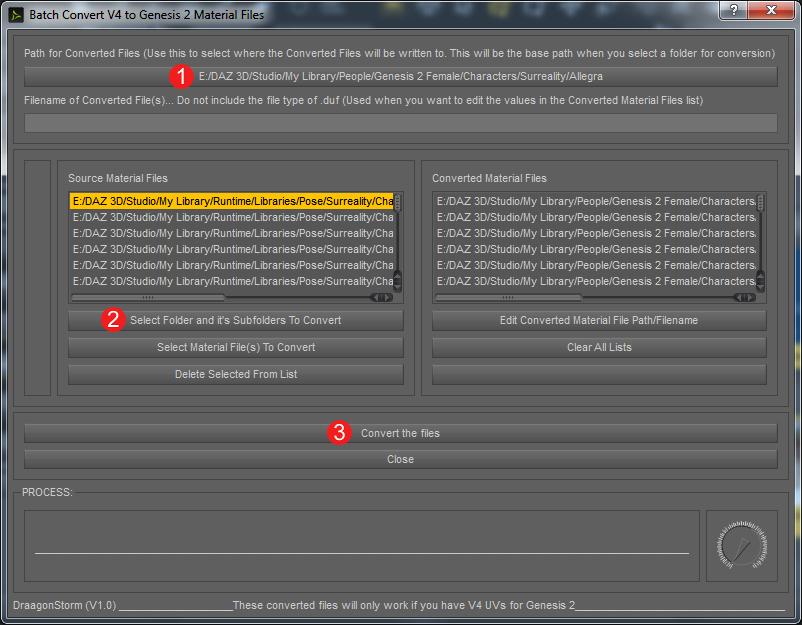Screen dimensions: 802x625
Task: Click Select Material File(s) To Convert
Action: coord(236,347)
